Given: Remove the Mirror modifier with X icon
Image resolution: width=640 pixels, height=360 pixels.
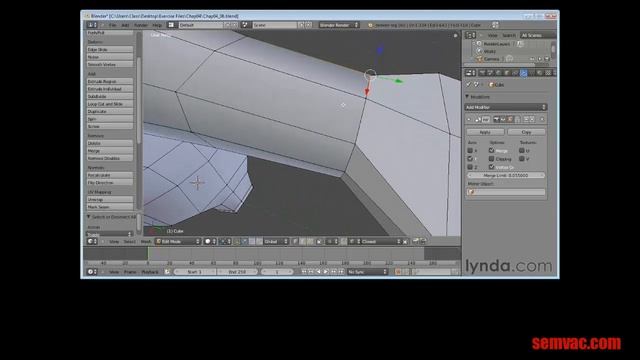Looking at the screenshot, I should point(542,119).
